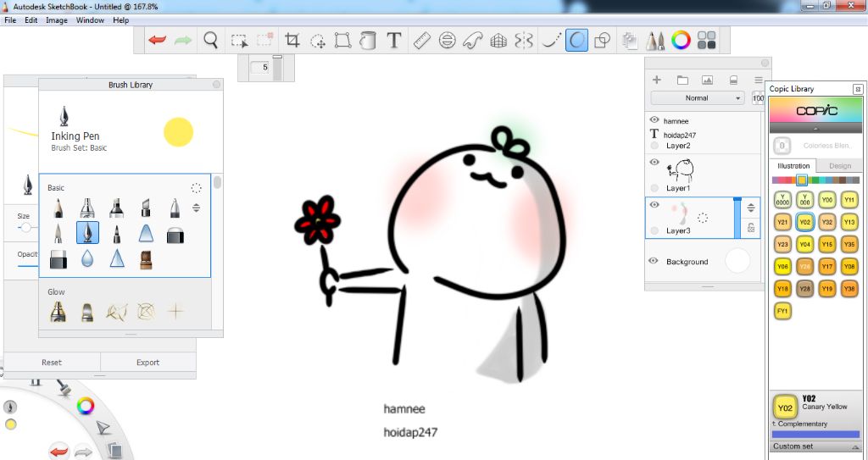Select the water-drop Smear brush

(x=87, y=258)
